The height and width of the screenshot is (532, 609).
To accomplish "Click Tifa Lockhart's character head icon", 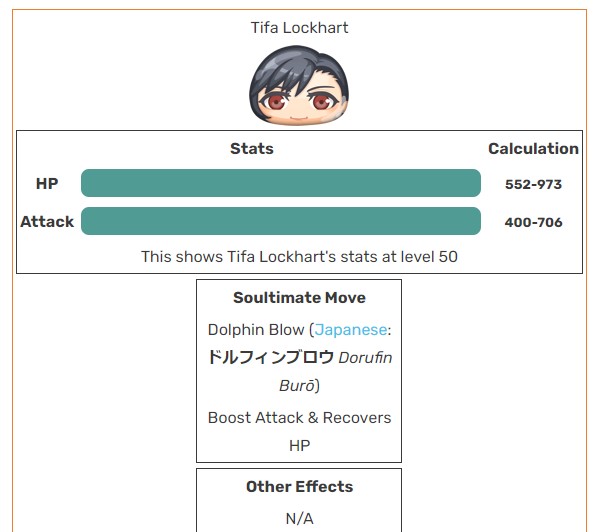I will [x=299, y=86].
